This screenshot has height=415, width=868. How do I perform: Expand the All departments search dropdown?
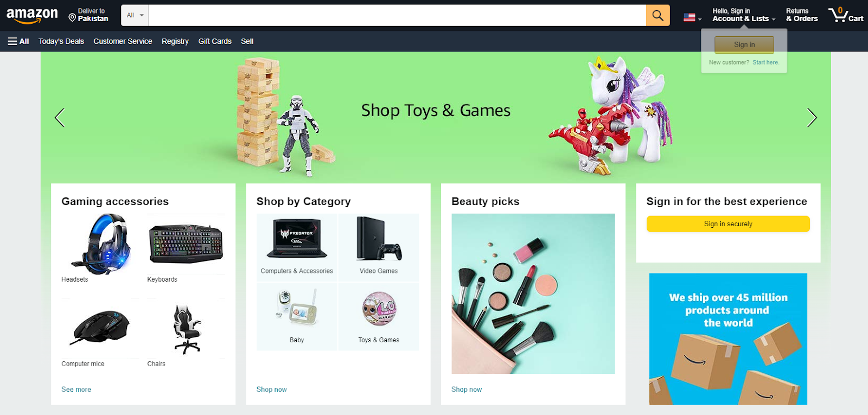pos(135,15)
